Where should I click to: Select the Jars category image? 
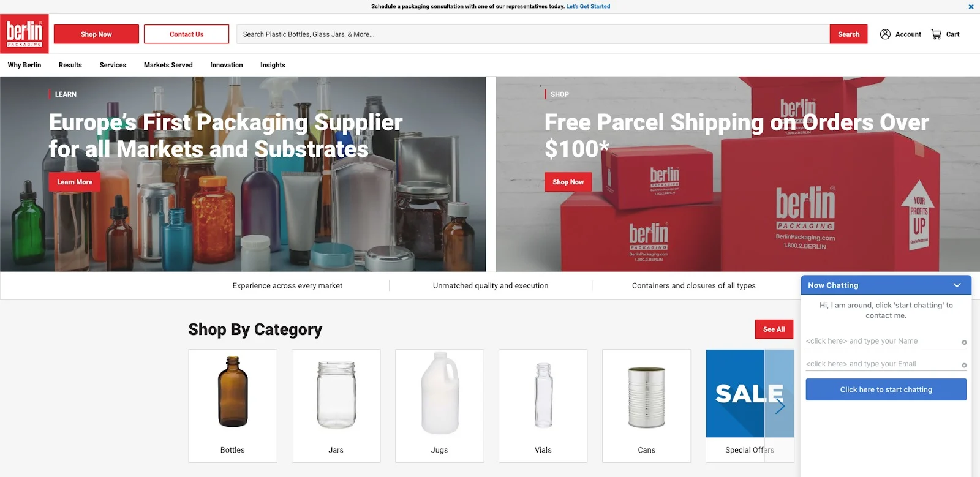pyautogui.click(x=336, y=394)
